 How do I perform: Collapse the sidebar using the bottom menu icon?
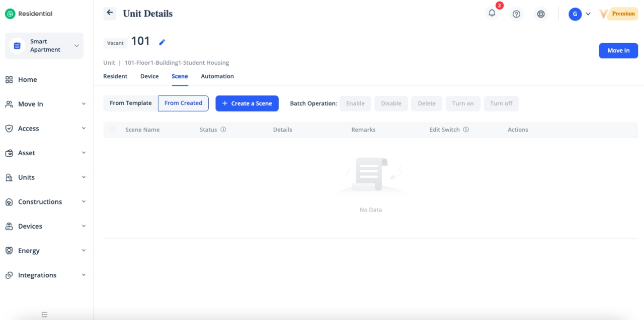click(44, 314)
